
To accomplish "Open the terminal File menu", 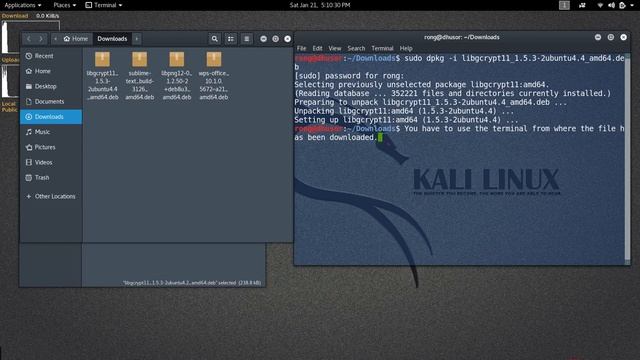I will (301, 48).
